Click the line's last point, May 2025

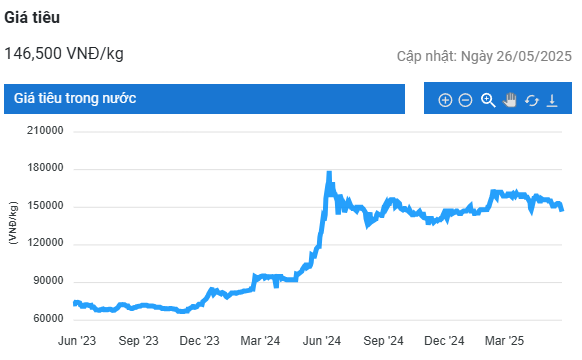(562, 210)
